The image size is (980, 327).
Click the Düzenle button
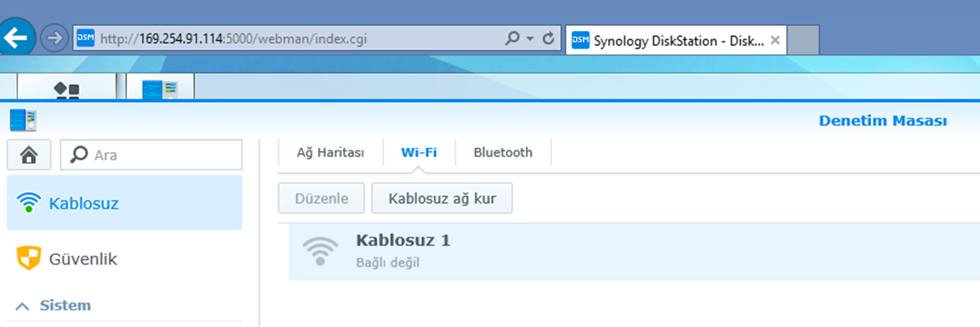pyautogui.click(x=322, y=199)
